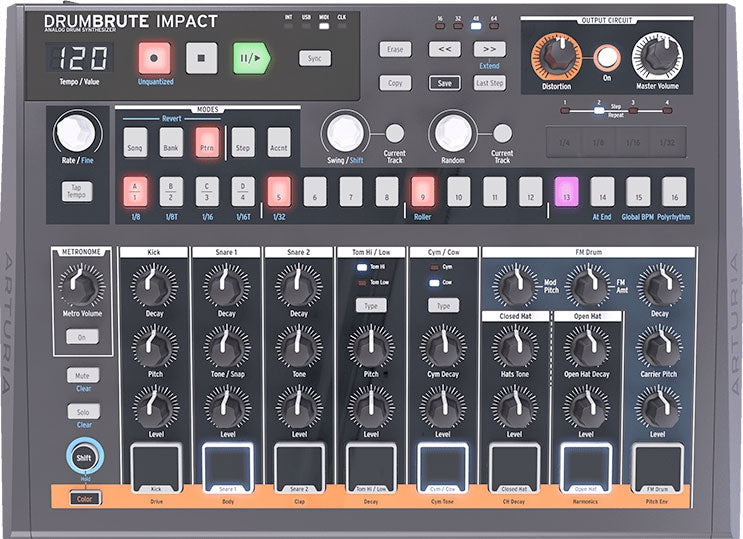Click the Erase button
Viewport: 743px width, 539px height.
(x=395, y=49)
